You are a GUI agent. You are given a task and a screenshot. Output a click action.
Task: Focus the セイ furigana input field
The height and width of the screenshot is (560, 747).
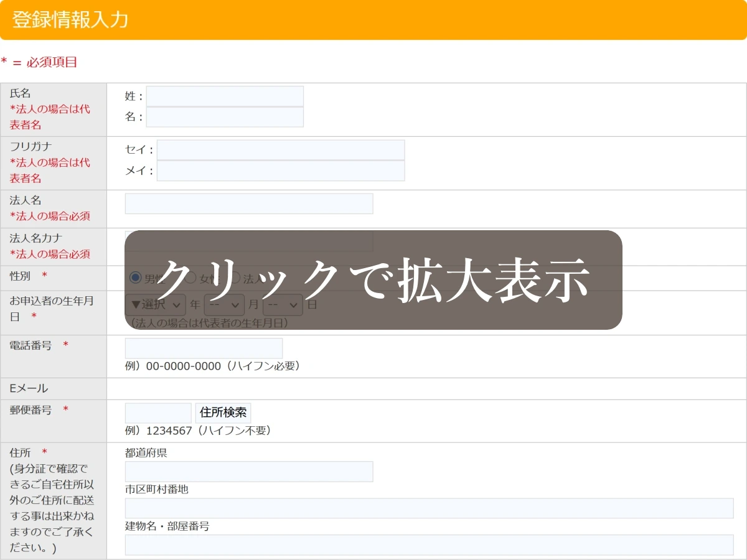(x=281, y=150)
